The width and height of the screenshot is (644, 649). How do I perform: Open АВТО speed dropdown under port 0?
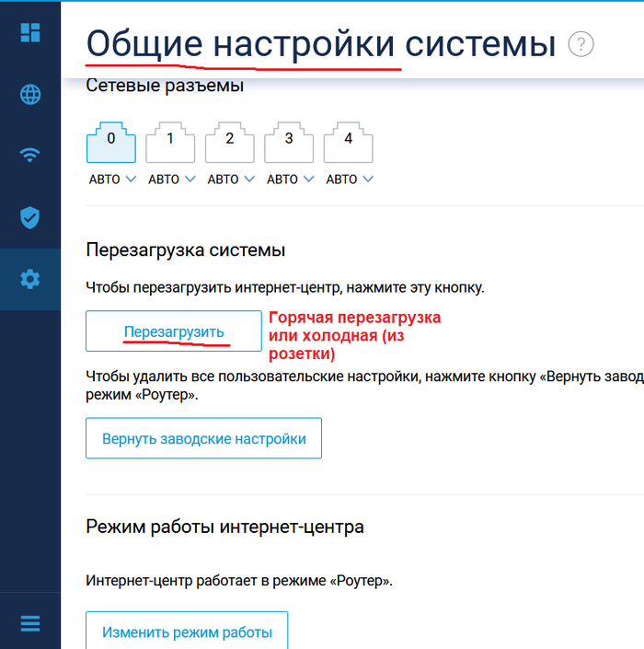click(112, 180)
